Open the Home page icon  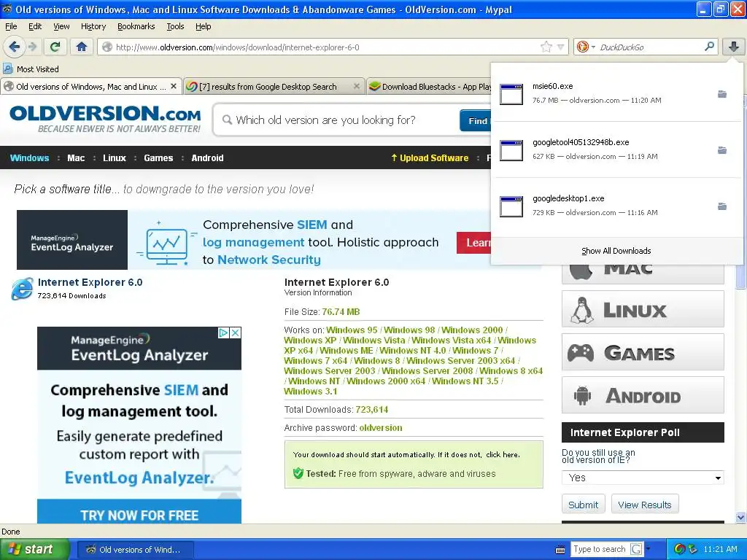(x=82, y=47)
